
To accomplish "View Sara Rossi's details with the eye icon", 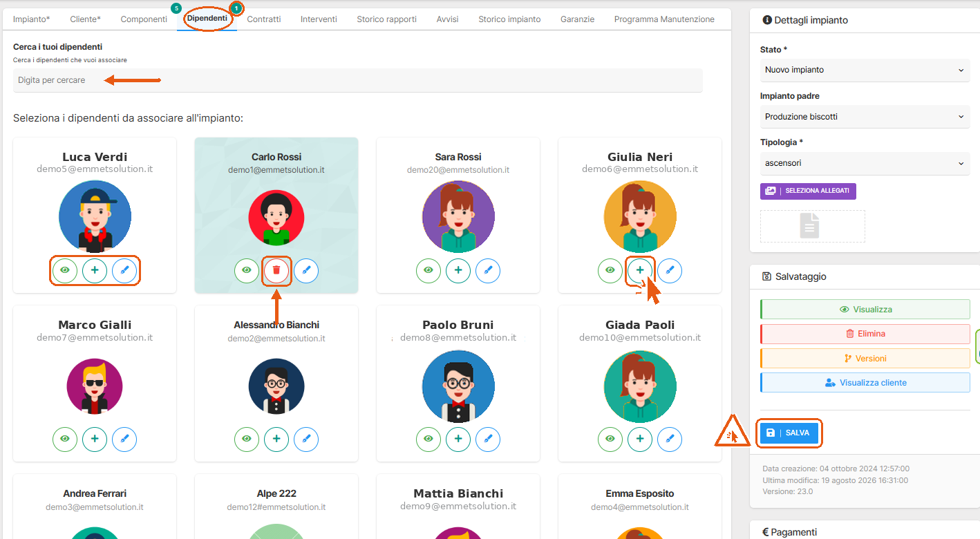I will [428, 270].
